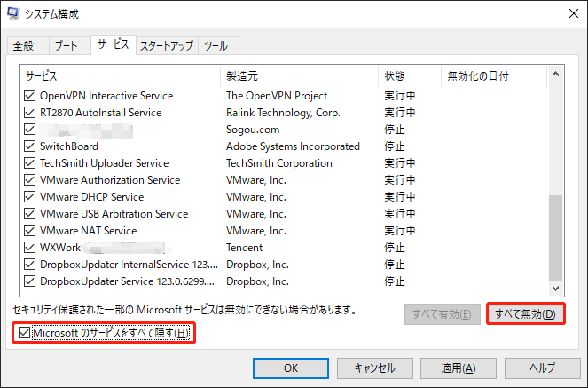
Task: Uncheck OpenVPN Interactive Service checkbox
Action: tap(29, 96)
